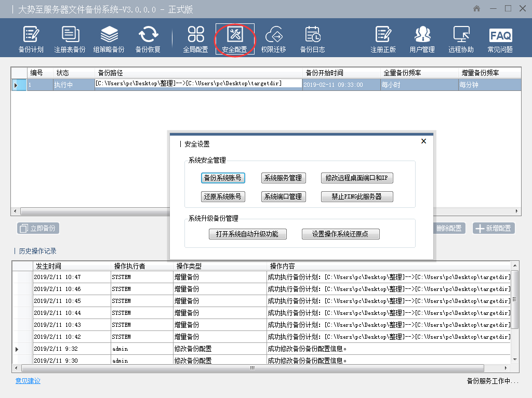Open the FAQ 常见问题 page
532x398 pixels.
coord(500,39)
